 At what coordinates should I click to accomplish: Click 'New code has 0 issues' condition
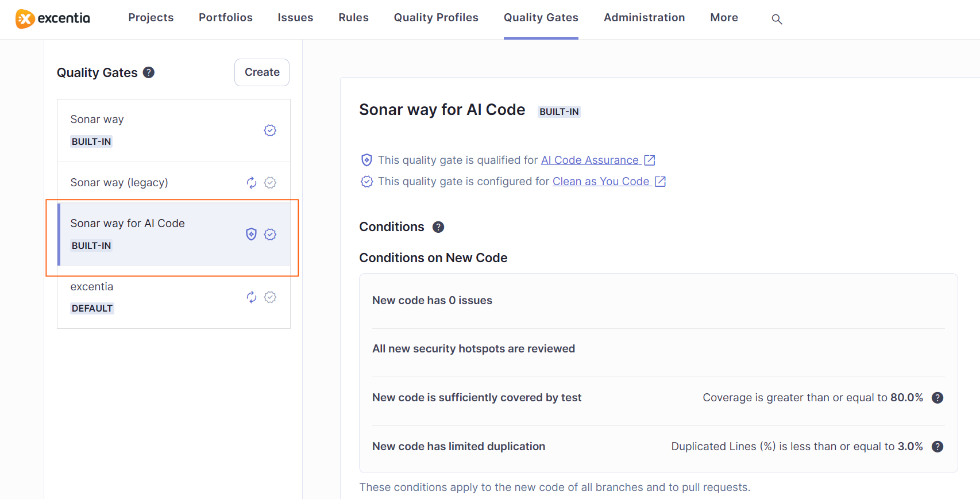click(432, 301)
